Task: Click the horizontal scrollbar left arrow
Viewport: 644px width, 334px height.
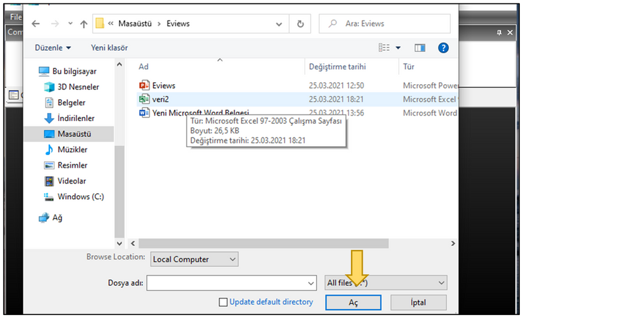Action: [x=133, y=244]
